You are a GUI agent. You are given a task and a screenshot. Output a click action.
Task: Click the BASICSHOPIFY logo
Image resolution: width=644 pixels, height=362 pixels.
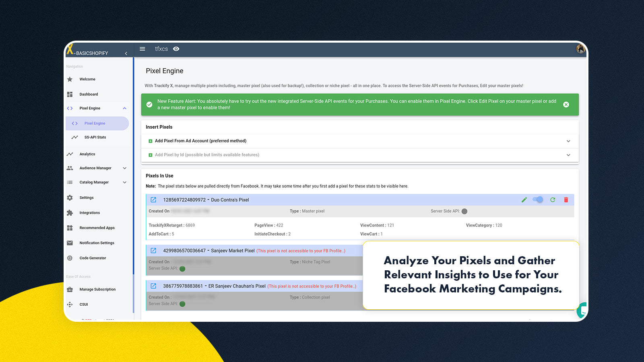87,50
